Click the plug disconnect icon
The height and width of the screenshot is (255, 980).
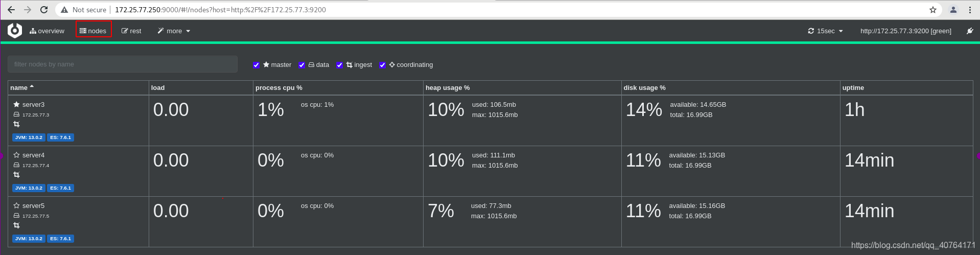point(970,31)
